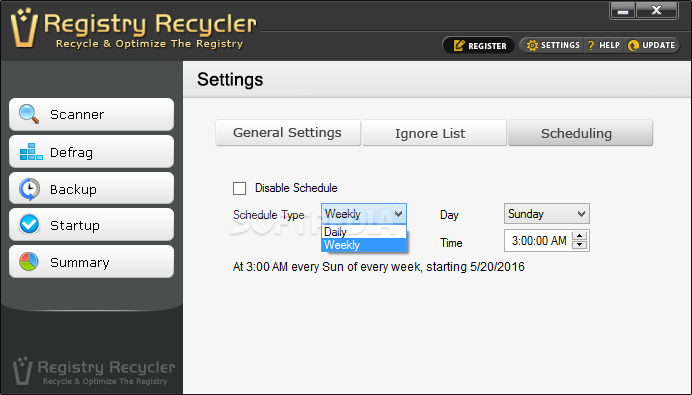692x395 pixels.
Task: Collapse the Schedule Type dropdown arrow
Action: pos(399,214)
